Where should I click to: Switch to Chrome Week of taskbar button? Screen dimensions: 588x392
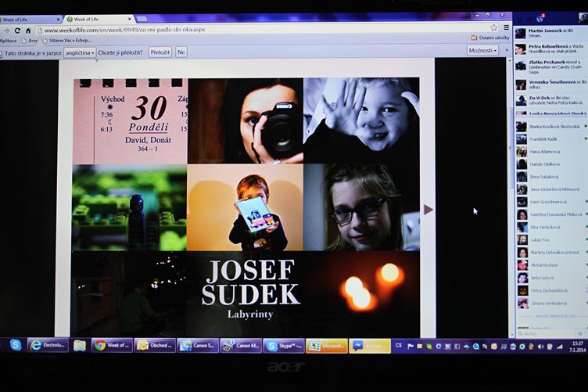click(112, 346)
